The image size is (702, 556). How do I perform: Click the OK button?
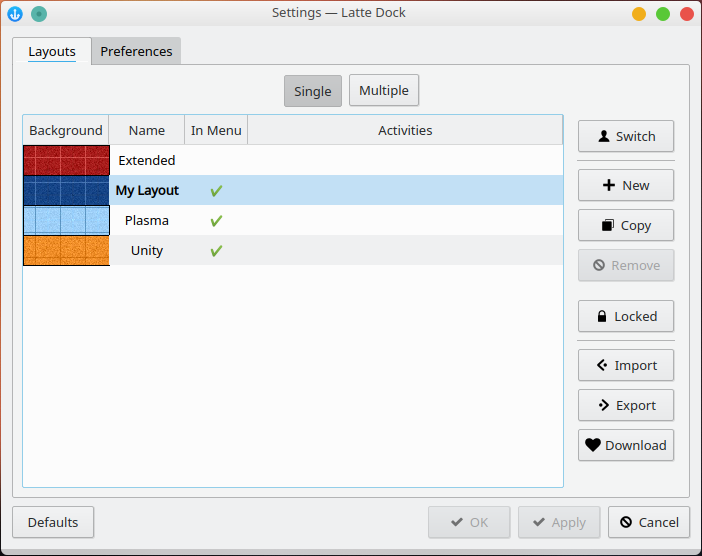pyautogui.click(x=469, y=522)
